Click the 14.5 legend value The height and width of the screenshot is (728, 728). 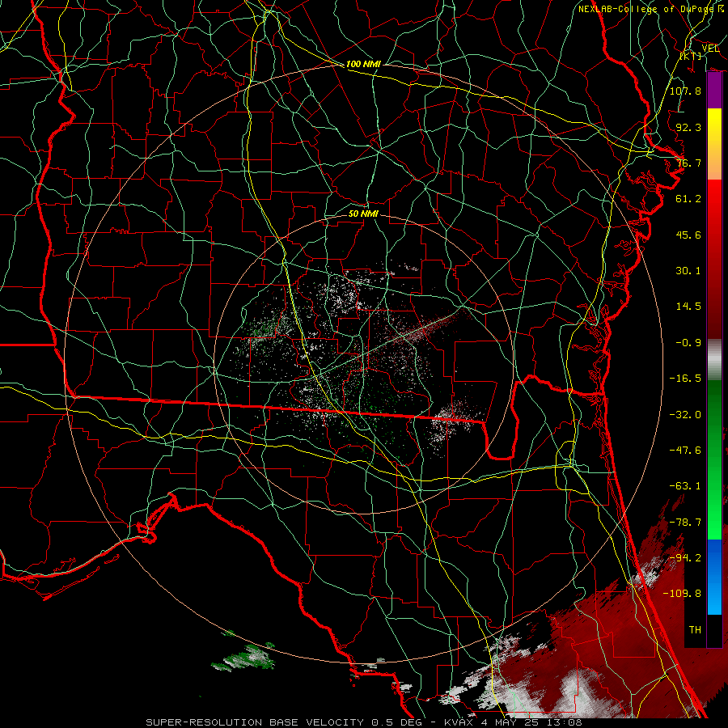[x=688, y=307]
